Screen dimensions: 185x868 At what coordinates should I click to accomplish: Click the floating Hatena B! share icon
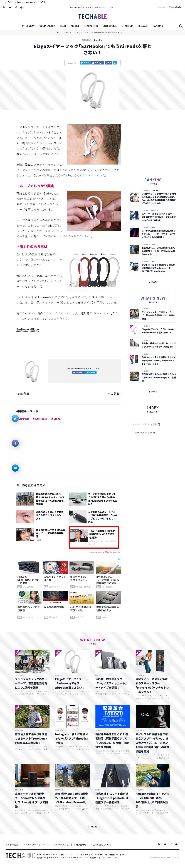(15, 468)
